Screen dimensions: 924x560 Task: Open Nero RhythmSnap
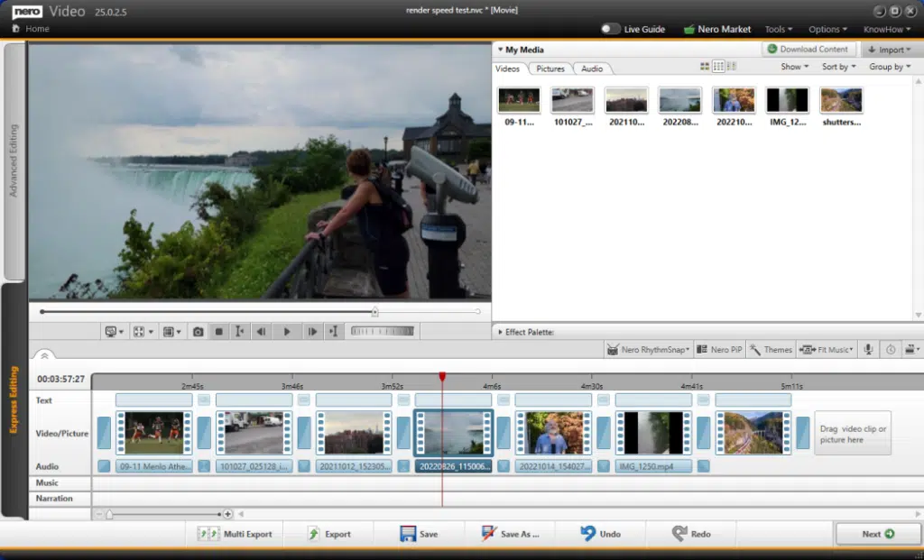click(648, 349)
